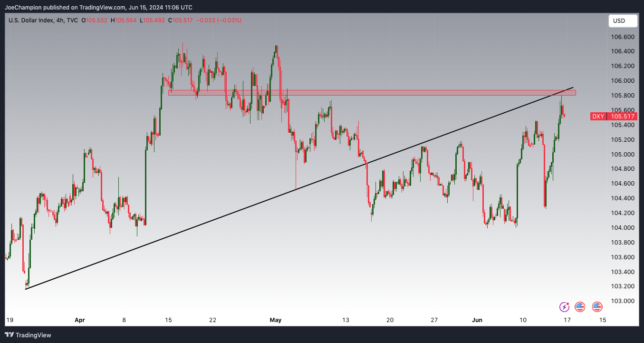Click the 22 date label on the time axis
Screen dimensions: 644x343
pos(212,320)
